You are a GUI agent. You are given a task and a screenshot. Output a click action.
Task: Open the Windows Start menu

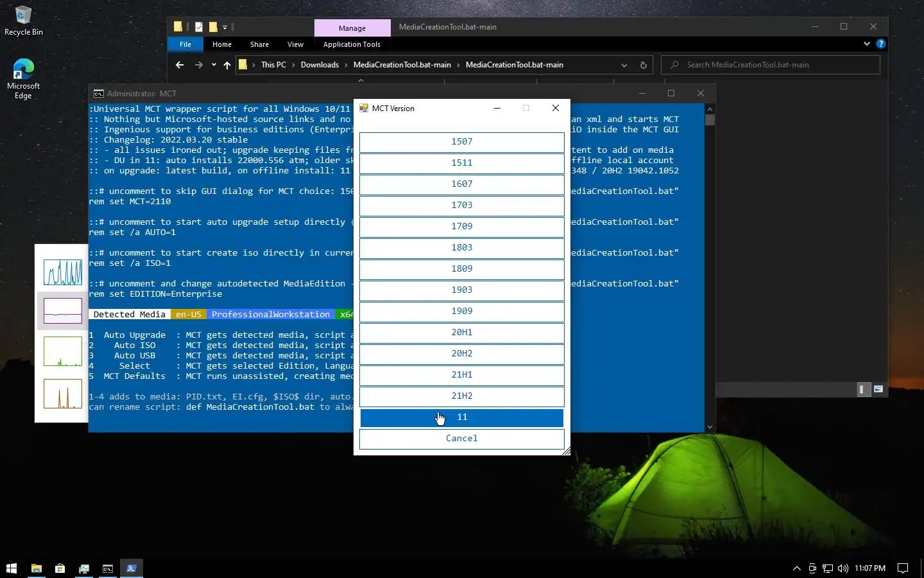click(x=12, y=568)
